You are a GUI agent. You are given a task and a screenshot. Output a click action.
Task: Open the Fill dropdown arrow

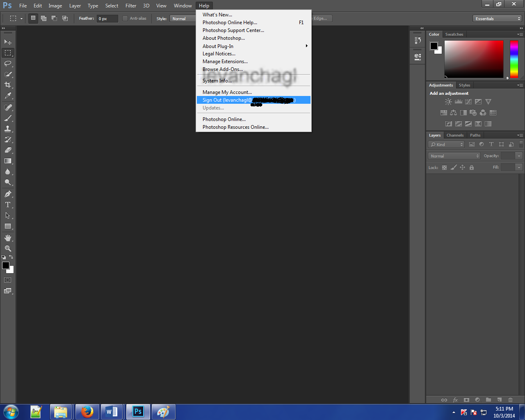(x=519, y=167)
